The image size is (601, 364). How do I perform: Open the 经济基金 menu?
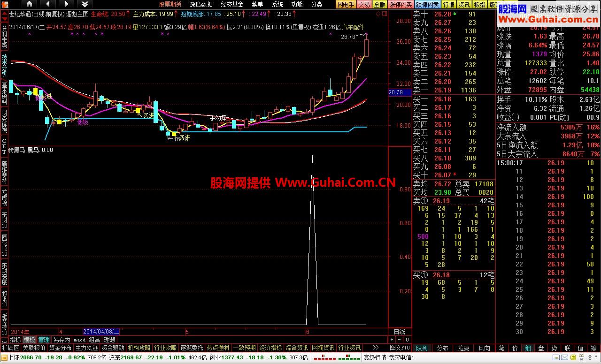pos(232,4)
